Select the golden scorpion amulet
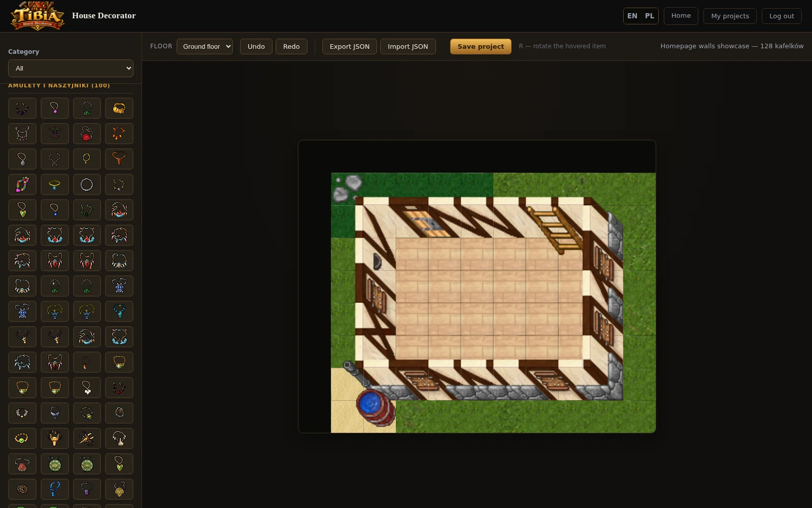This screenshot has width=812, height=508. 87,438
